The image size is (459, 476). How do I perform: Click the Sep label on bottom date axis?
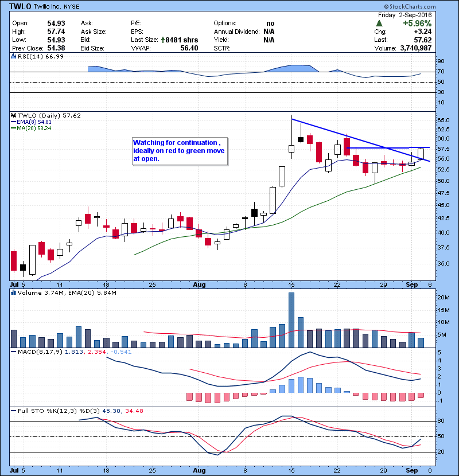click(412, 470)
